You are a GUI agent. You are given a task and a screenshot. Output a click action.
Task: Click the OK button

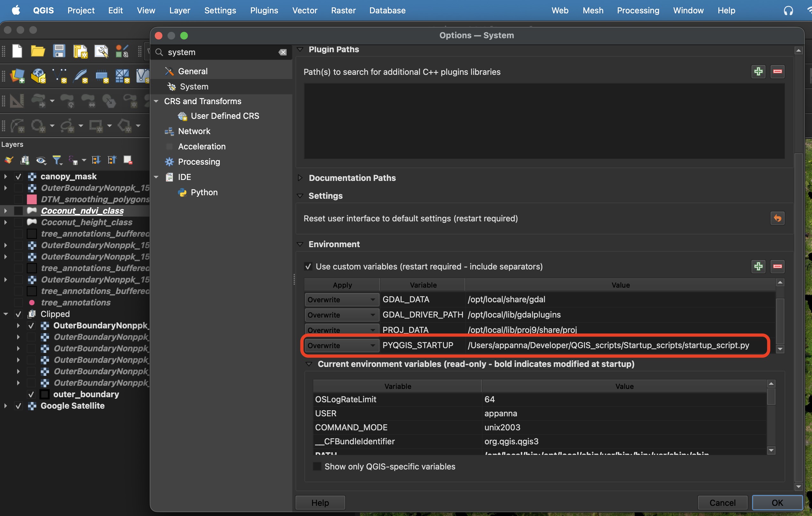coord(777,503)
